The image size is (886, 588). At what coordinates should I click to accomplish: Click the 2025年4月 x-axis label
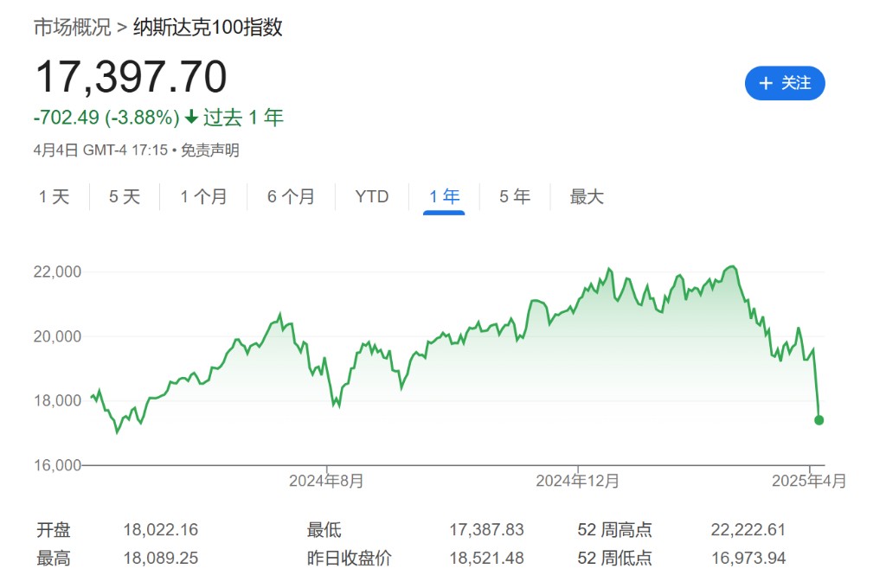pyautogui.click(x=809, y=481)
